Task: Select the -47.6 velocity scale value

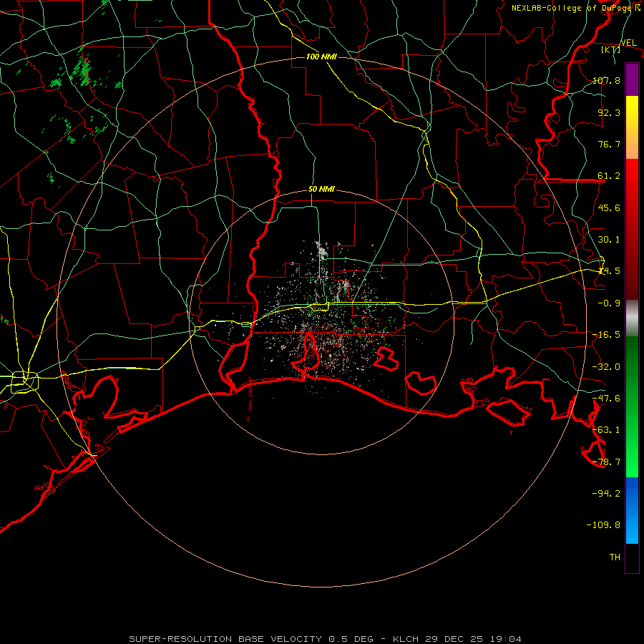Action: tap(606, 398)
